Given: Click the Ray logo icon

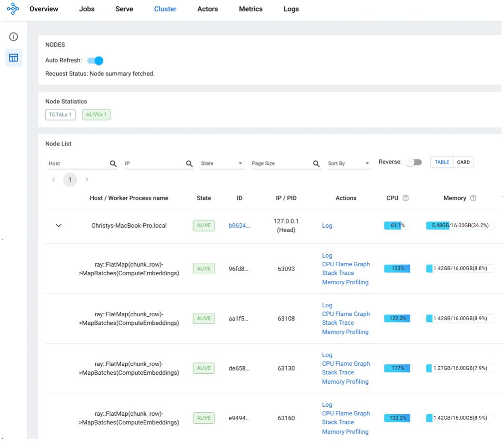Looking at the screenshot, I should pos(13,9).
